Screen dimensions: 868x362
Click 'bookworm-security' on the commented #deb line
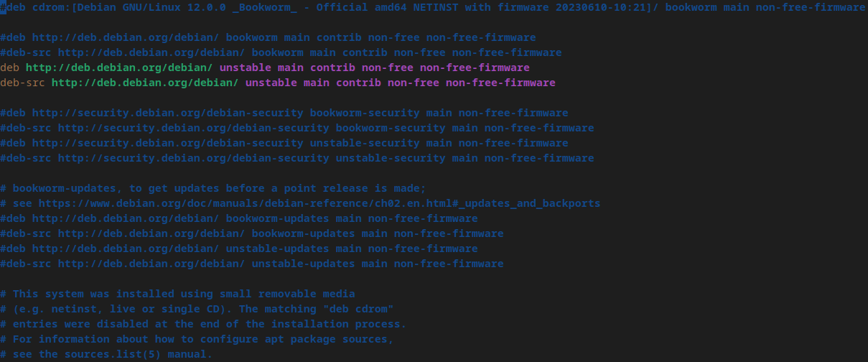coord(365,113)
